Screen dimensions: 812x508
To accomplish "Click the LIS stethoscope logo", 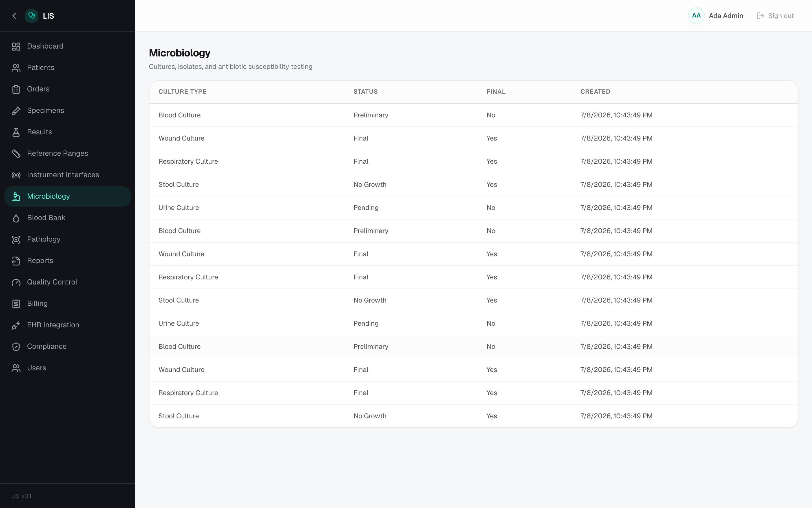I will click(x=32, y=16).
